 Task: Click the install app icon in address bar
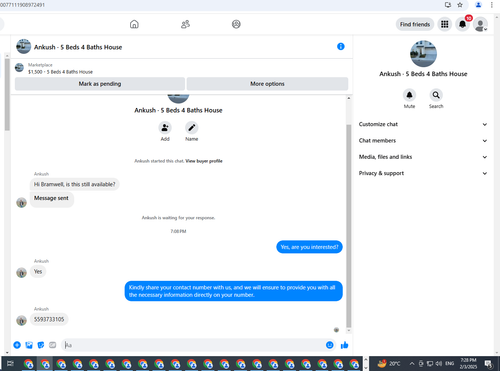point(448,5)
